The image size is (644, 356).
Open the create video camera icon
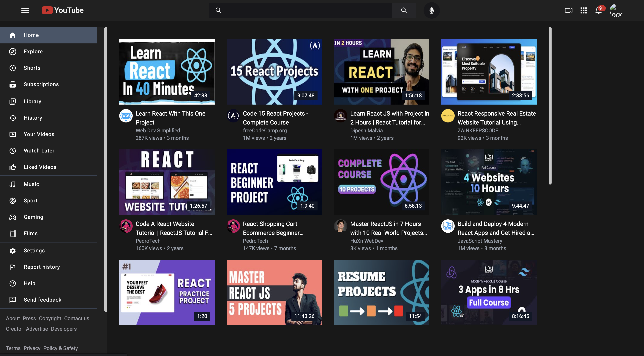(569, 10)
